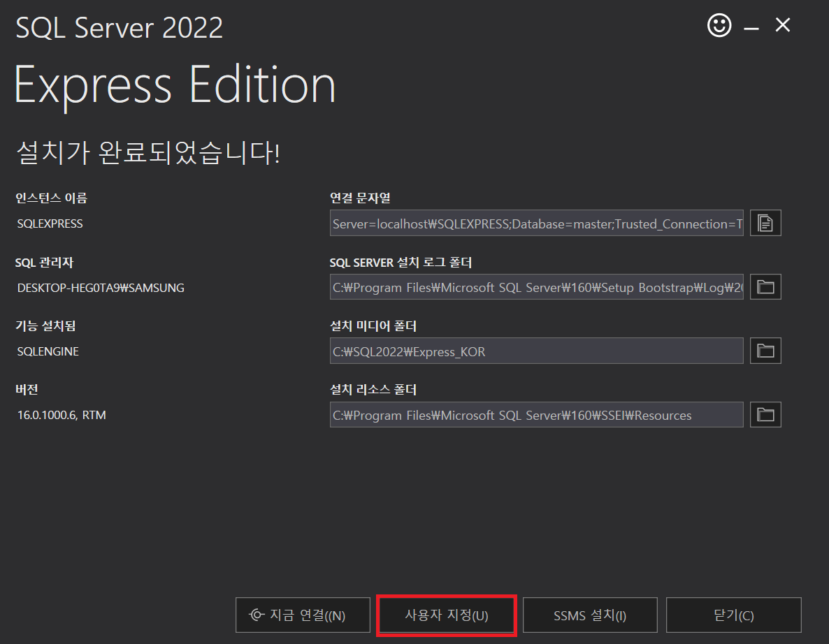Click the 설치 리소스 폴더 label
The width and height of the screenshot is (829, 644).
(x=373, y=390)
